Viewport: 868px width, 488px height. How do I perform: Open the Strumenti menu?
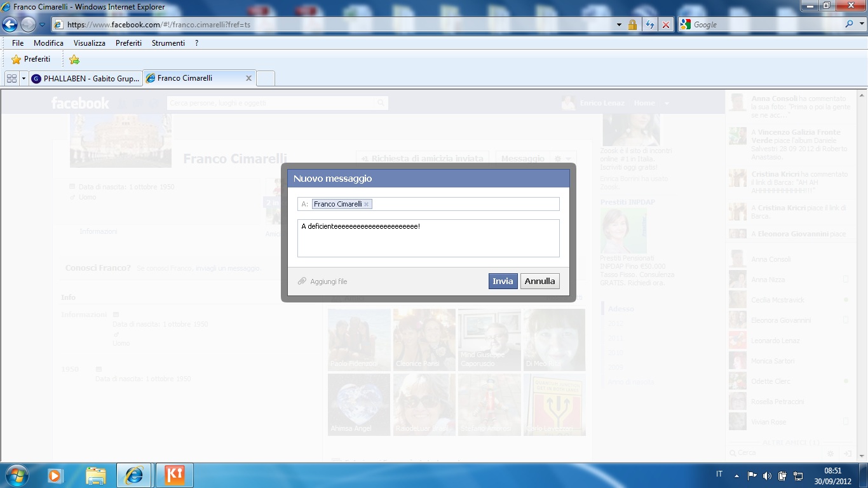point(168,43)
